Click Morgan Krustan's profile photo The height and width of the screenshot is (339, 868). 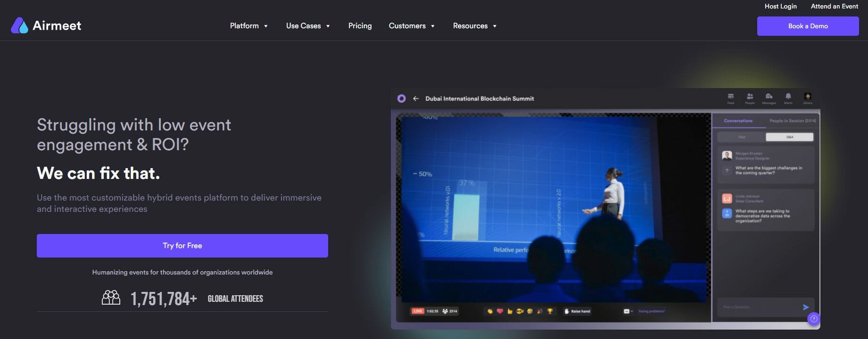[x=727, y=155]
